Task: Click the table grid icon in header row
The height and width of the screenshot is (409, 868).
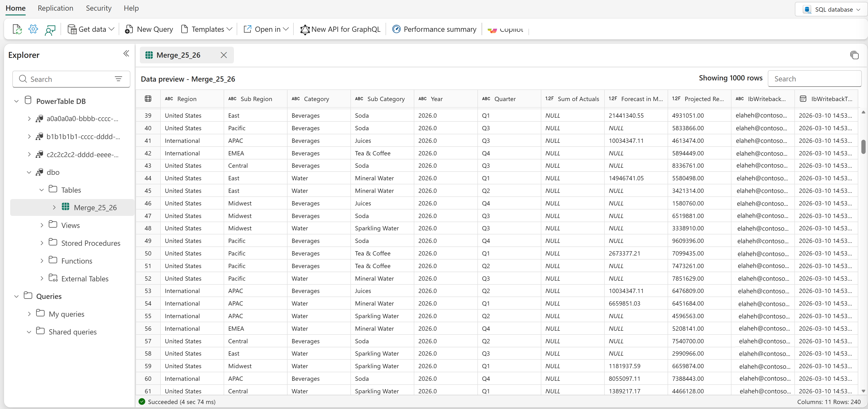Action: [x=148, y=99]
